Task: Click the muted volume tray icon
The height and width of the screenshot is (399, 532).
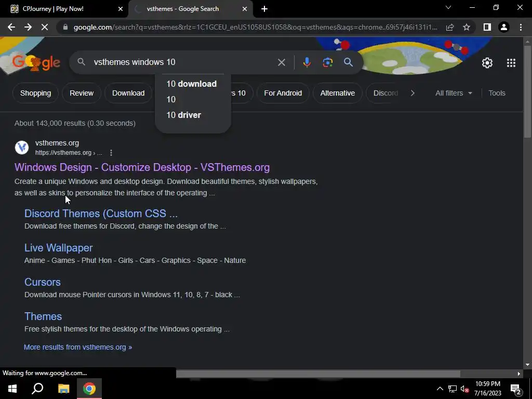Action: click(x=465, y=389)
